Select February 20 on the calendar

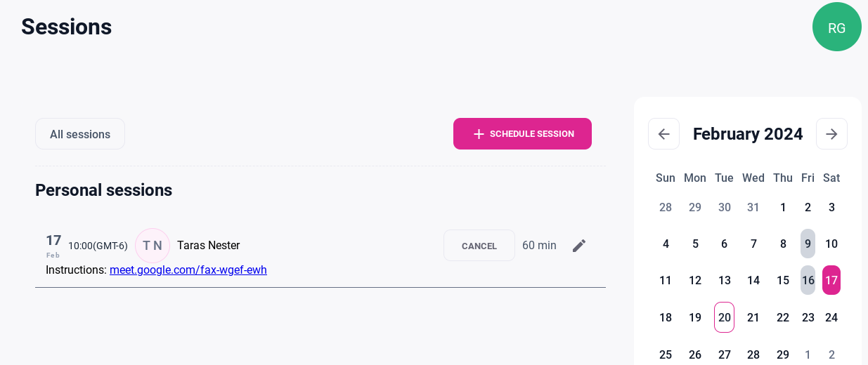724,317
